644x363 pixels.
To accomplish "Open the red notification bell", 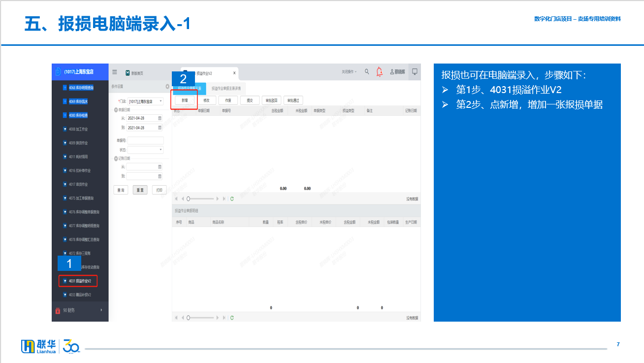I will click(380, 72).
